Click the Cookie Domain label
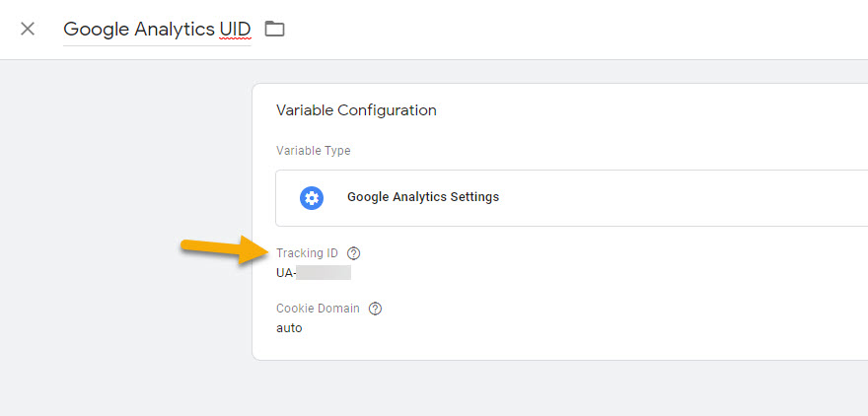Image resolution: width=868 pixels, height=416 pixels. pyautogui.click(x=318, y=309)
